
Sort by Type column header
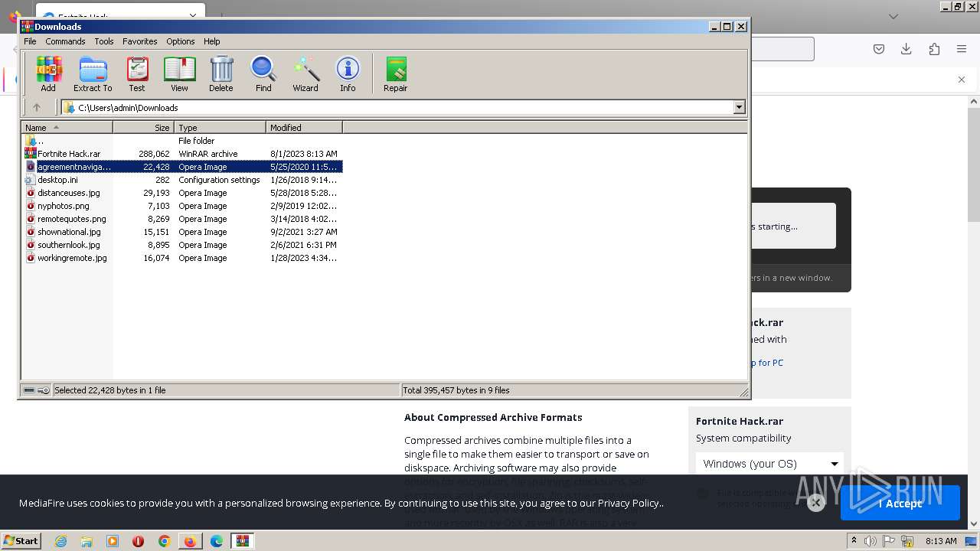pyautogui.click(x=220, y=127)
